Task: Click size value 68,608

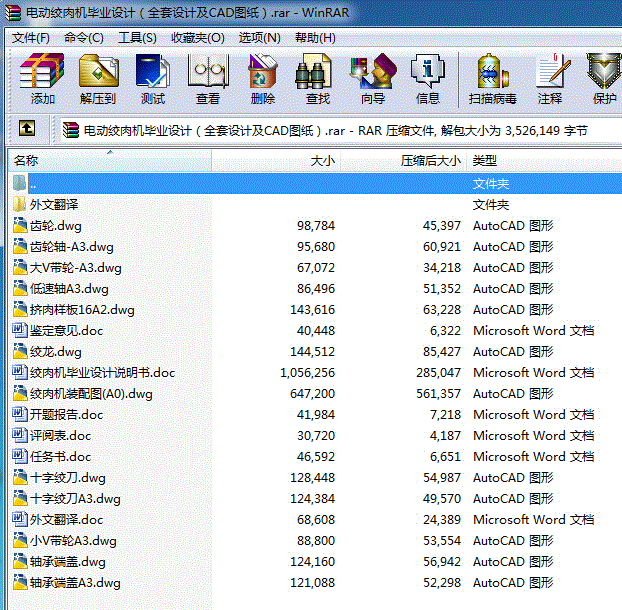Action: (x=316, y=520)
